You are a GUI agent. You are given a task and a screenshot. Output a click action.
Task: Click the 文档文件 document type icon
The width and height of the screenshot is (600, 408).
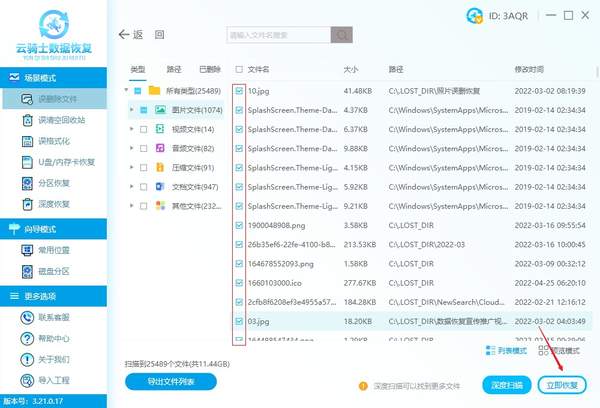click(160, 186)
